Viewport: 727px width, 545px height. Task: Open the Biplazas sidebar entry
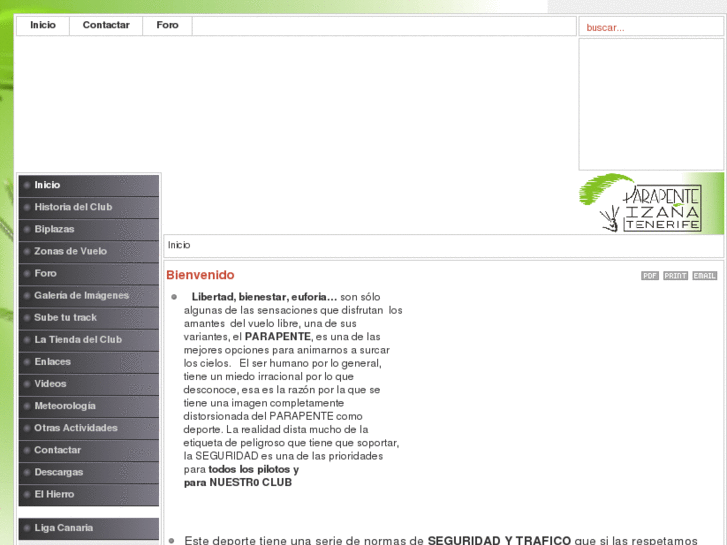pos(89,229)
